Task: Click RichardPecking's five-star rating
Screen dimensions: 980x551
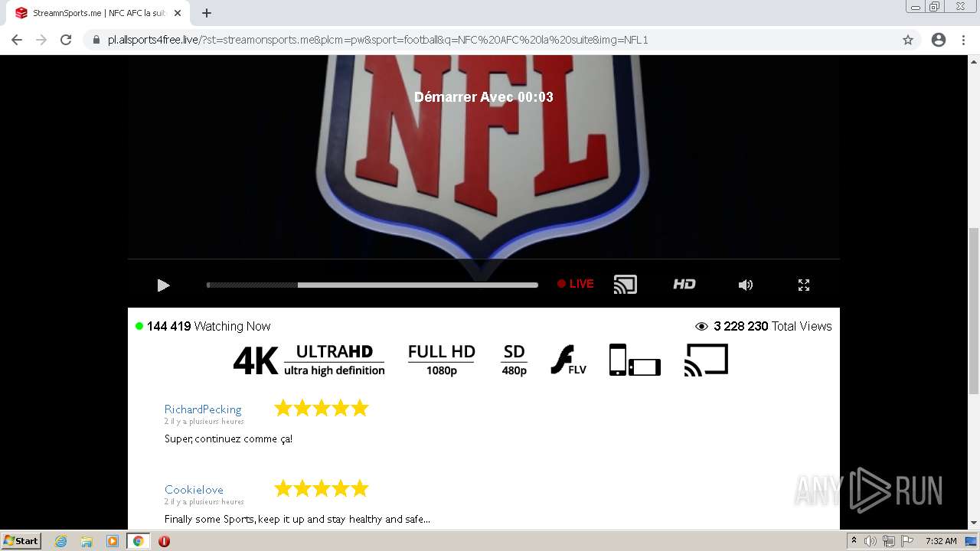Action: [x=322, y=408]
